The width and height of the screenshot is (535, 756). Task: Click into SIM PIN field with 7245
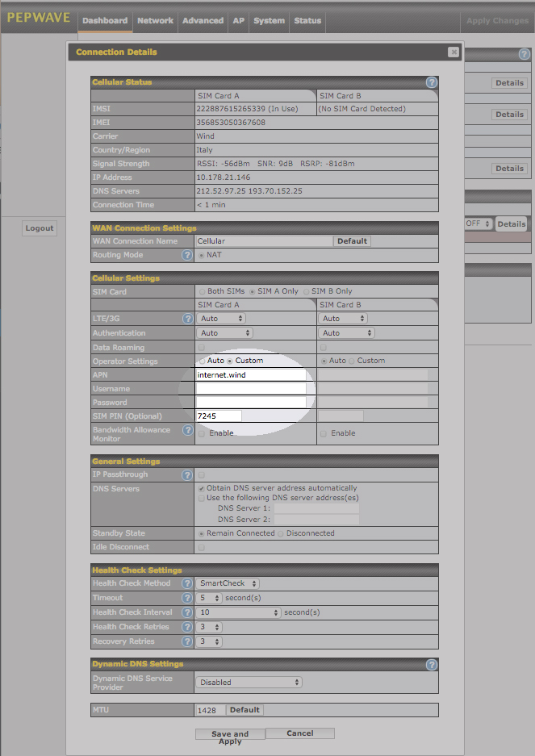(219, 416)
